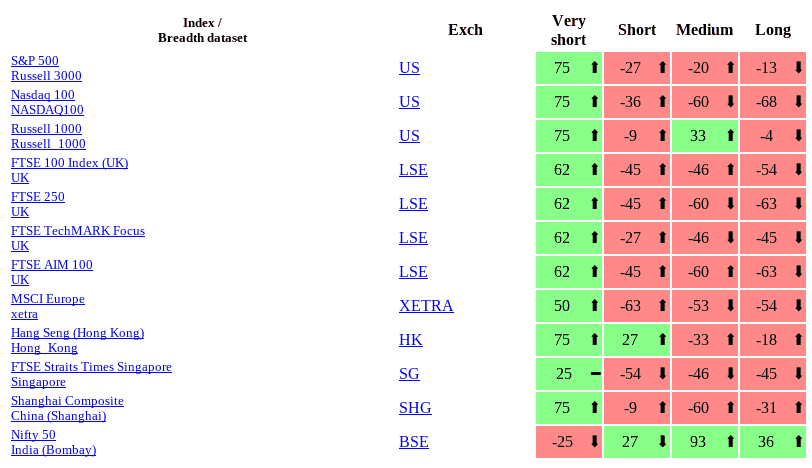Click the green 93 Medium cell for Nifty 50
The width and height of the screenshot is (812, 468).
[698, 442]
